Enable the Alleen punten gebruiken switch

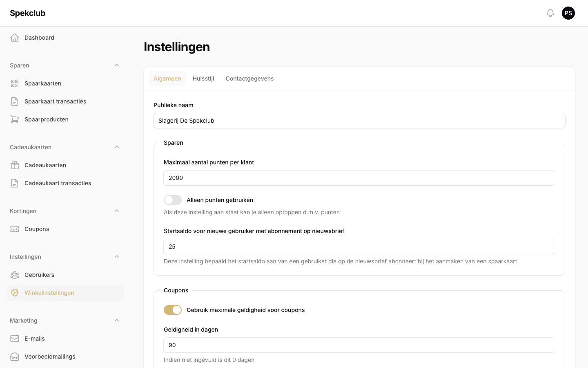point(173,200)
